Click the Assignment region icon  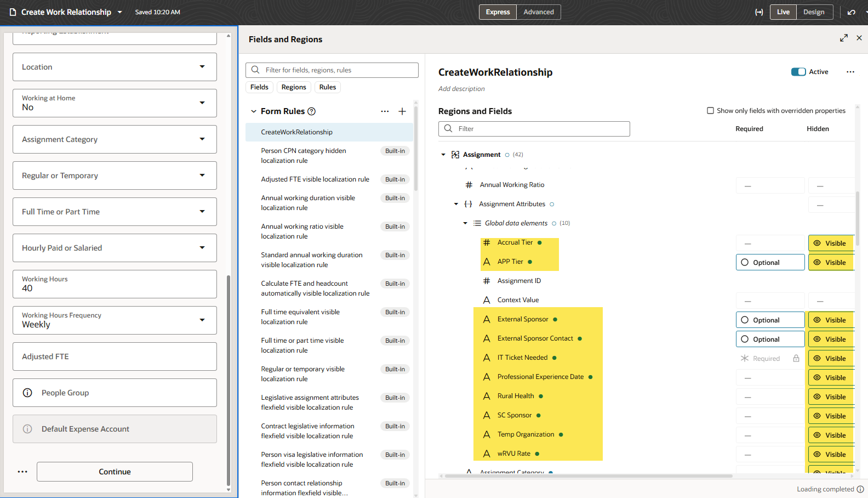(x=455, y=155)
